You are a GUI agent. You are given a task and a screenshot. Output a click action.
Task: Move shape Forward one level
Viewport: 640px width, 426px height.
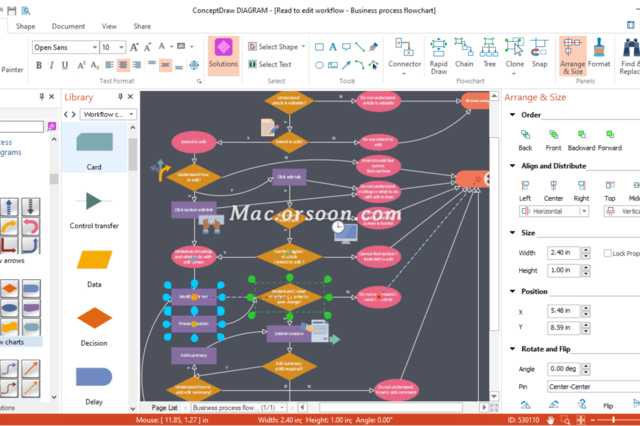609,140
